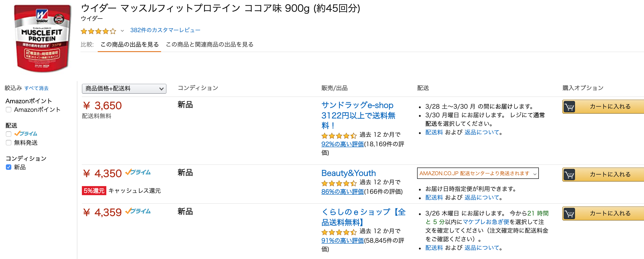This screenshot has width=644, height=259.
Task: Select the この商品の出品を見る tab
Action: 129,45
